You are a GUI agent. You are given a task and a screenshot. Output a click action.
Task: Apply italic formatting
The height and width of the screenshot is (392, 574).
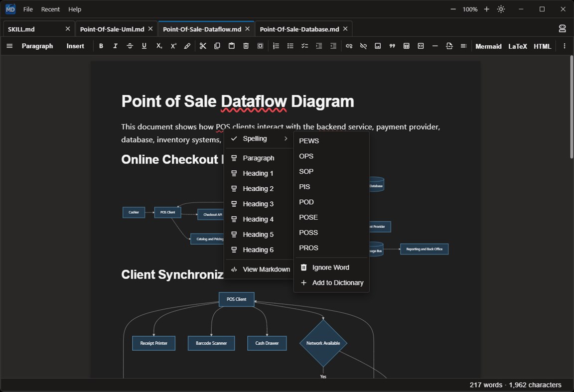coord(115,46)
